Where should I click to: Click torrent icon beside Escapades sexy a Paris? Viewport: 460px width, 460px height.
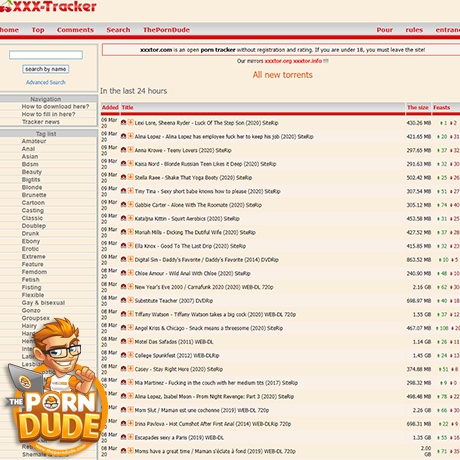click(123, 437)
